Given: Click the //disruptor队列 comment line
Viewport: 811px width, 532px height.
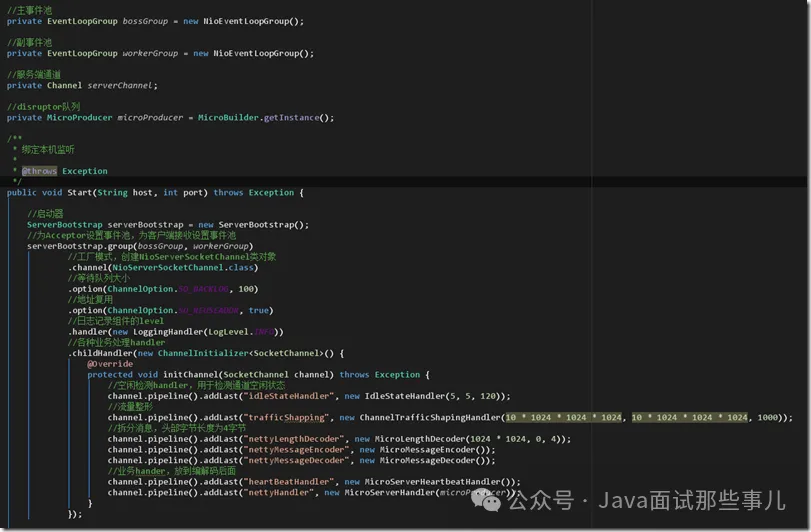Looking at the screenshot, I should coord(43,106).
